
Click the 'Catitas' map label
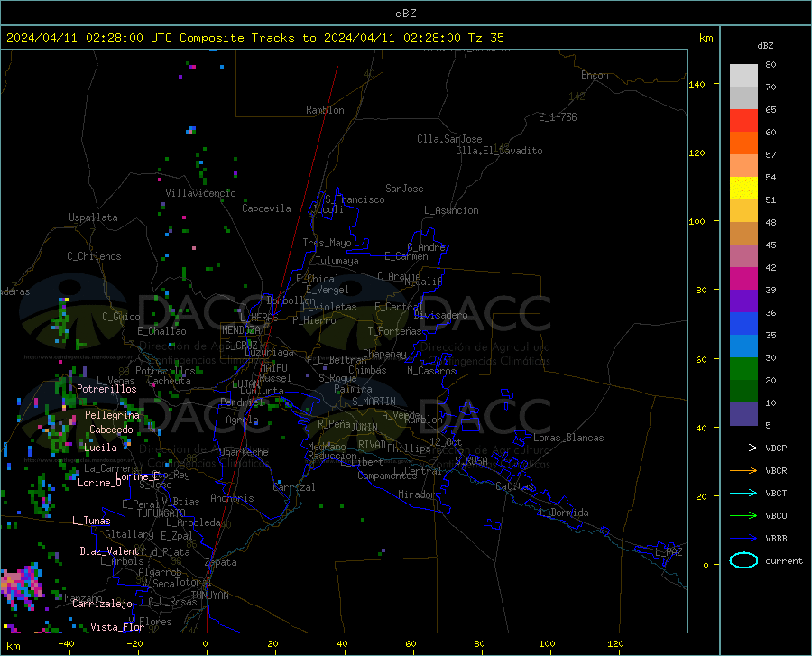click(514, 486)
